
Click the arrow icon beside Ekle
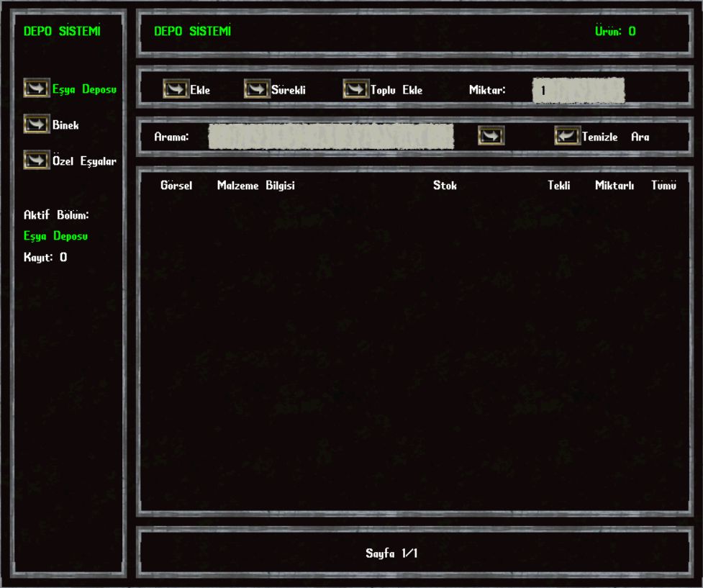176,89
